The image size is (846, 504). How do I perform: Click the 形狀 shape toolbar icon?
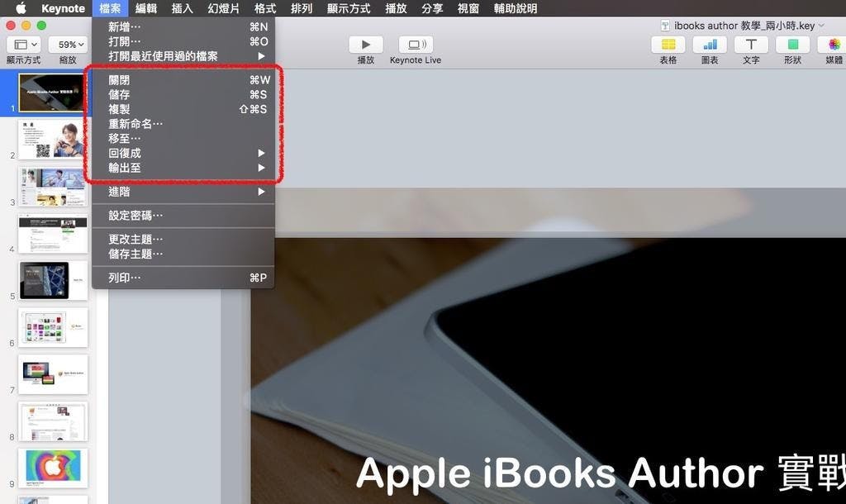coord(792,45)
